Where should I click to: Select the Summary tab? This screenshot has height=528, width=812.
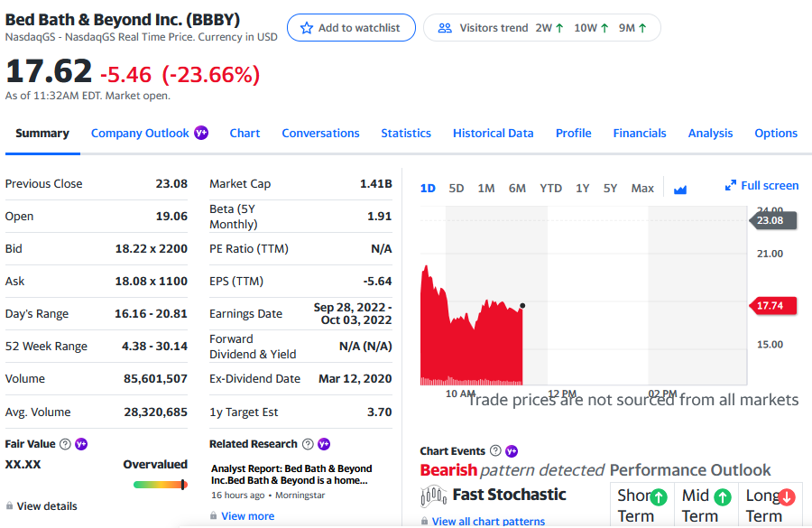(42, 134)
